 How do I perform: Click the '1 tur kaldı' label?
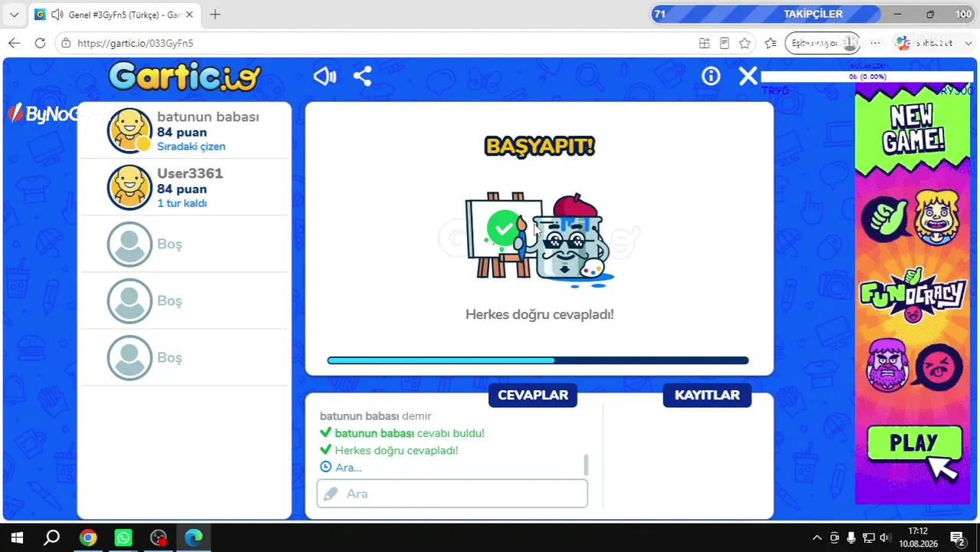(x=182, y=203)
